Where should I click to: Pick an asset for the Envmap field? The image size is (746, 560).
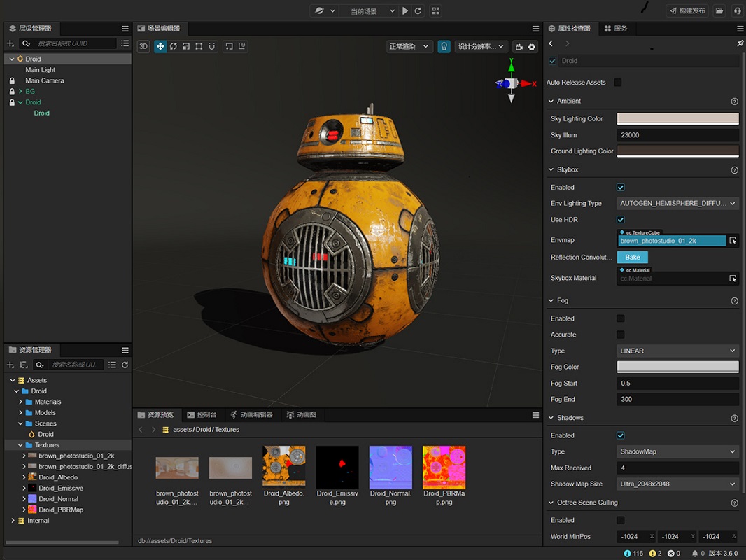[x=733, y=241]
